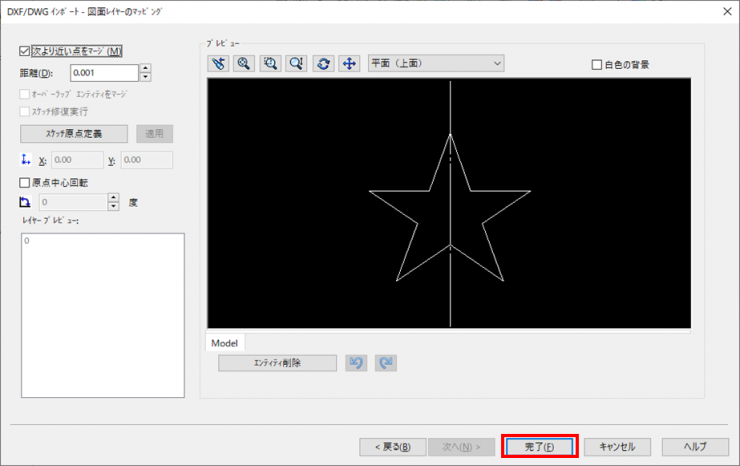The image size is (740, 466).
Task: Switch to the Model tab
Action: (225, 343)
